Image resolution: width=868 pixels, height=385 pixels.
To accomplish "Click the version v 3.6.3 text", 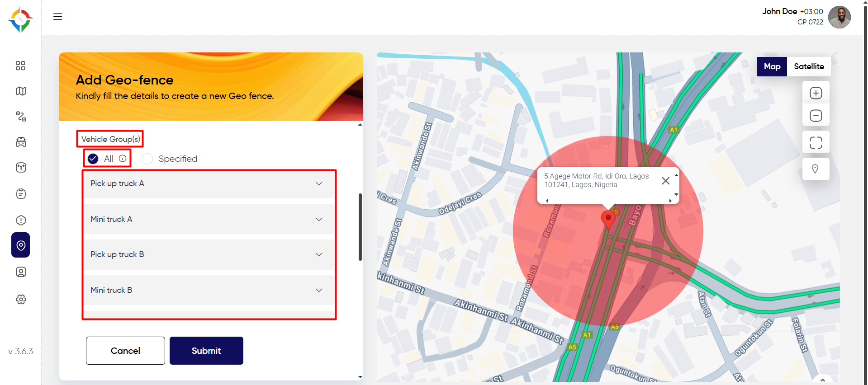I will pyautogui.click(x=21, y=351).
